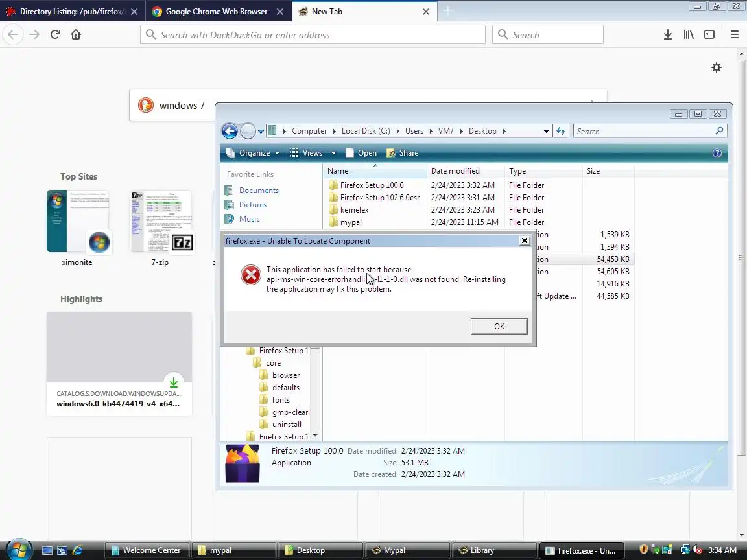Open the browser Downloads panel
Screen dimensions: 747x560
coord(668,34)
